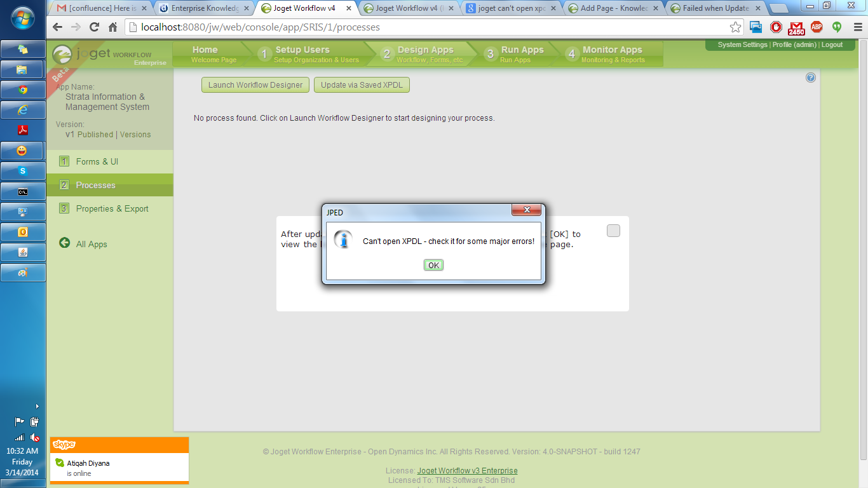This screenshot has width=868, height=488.
Task: Click the browser Home icon
Action: 113,27
